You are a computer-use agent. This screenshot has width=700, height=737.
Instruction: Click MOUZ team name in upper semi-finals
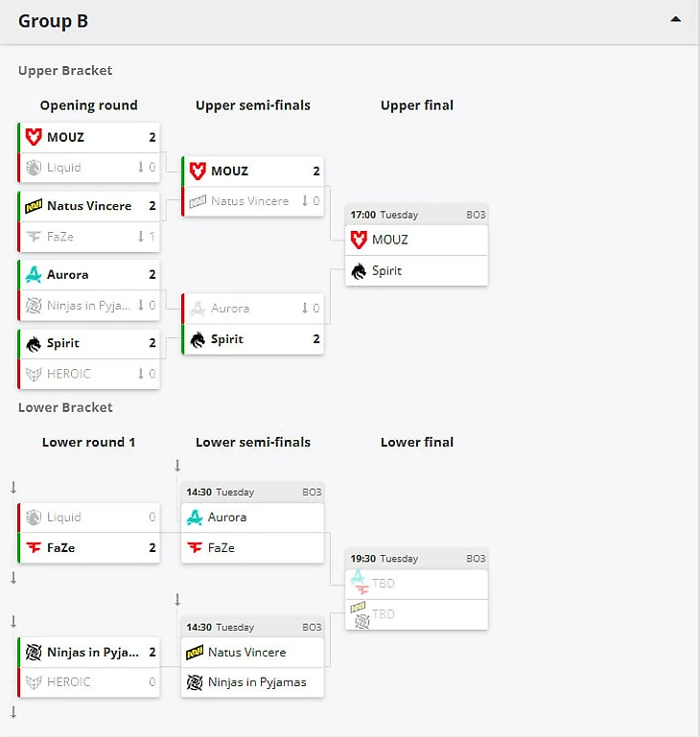point(229,172)
